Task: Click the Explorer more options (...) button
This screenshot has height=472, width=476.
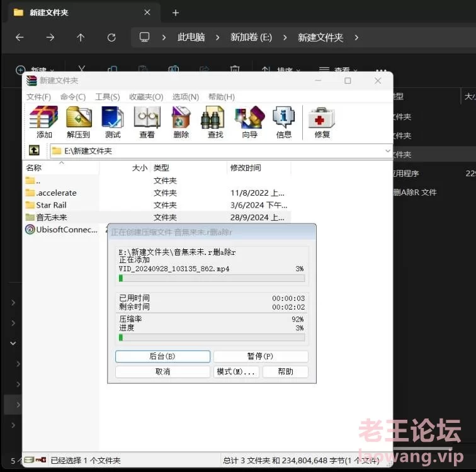Action: point(381,70)
